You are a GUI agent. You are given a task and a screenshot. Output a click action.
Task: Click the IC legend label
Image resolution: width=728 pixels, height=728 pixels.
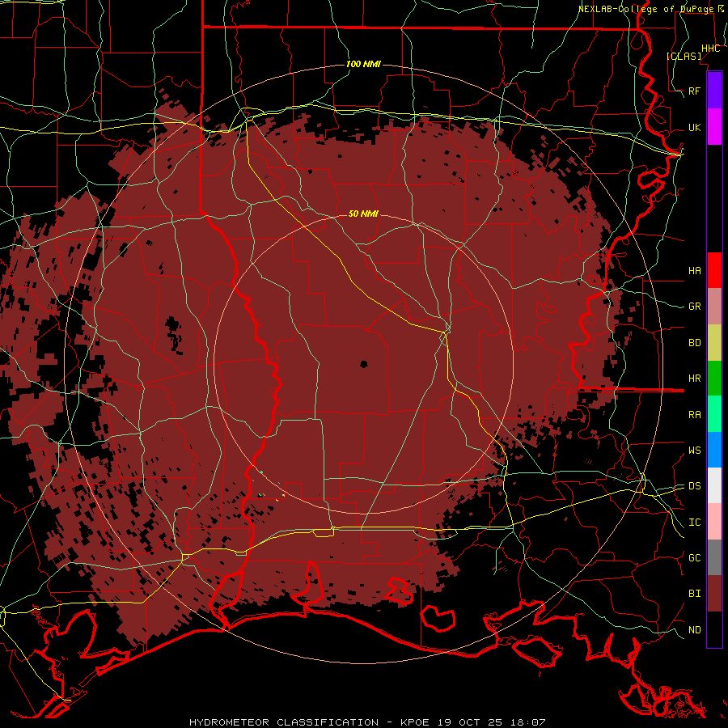[x=694, y=523]
